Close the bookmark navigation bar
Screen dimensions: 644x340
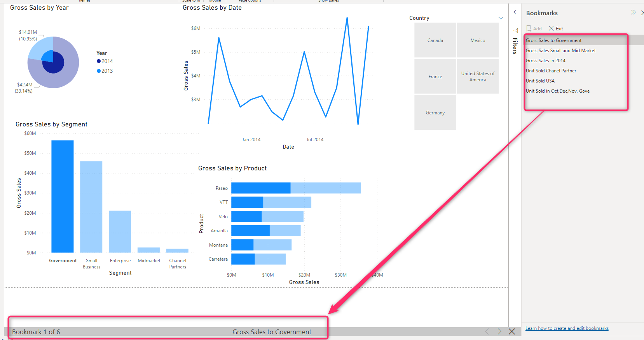click(512, 331)
